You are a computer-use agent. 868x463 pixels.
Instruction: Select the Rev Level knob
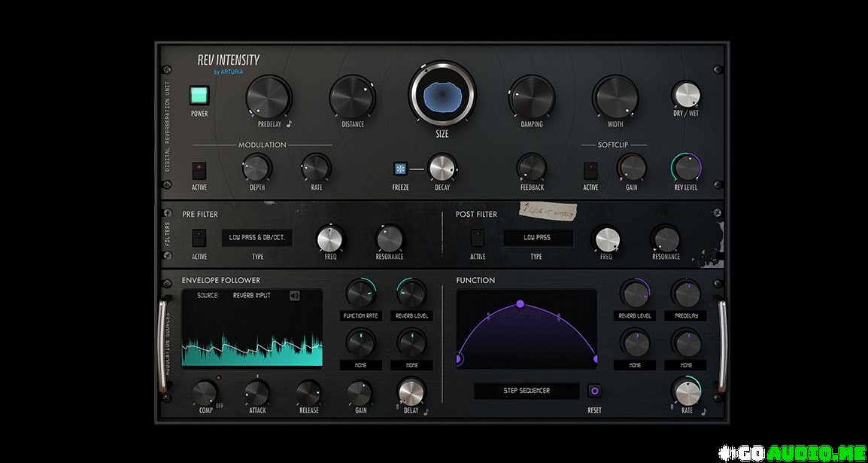[x=687, y=167]
